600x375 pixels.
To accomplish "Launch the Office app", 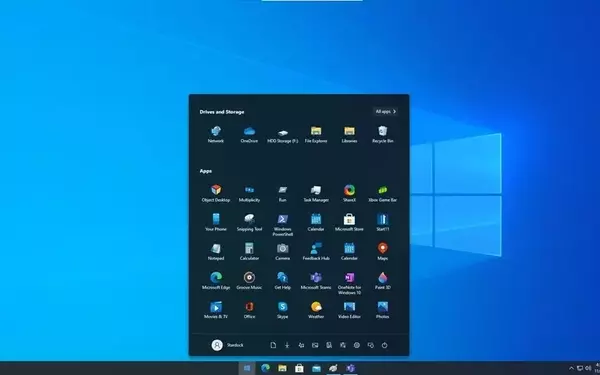I will tap(249, 310).
